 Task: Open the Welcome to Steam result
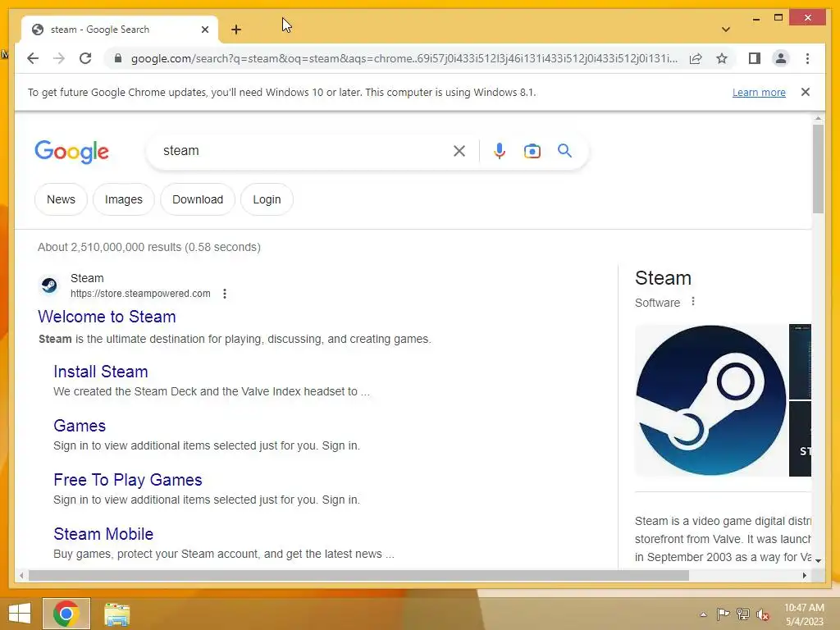tap(107, 317)
